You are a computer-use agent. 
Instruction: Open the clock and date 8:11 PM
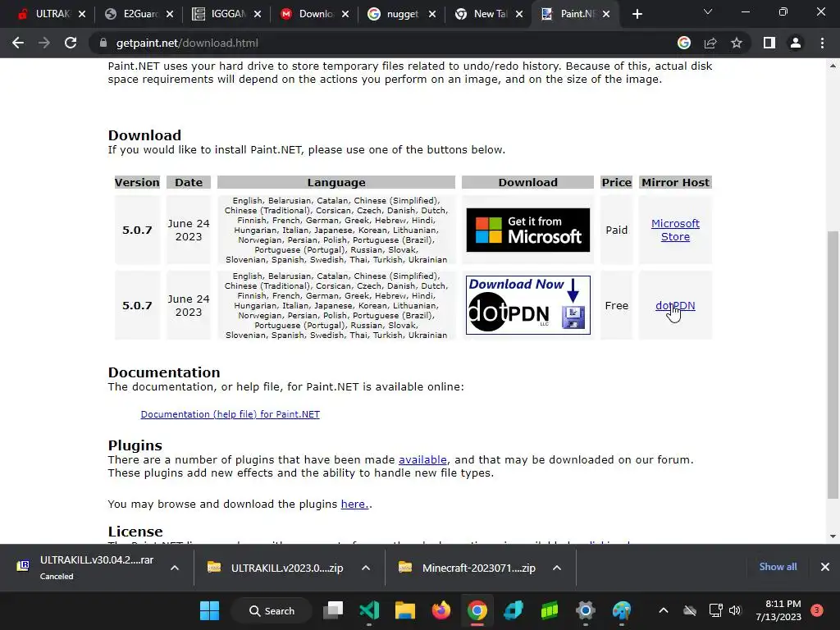(778, 610)
